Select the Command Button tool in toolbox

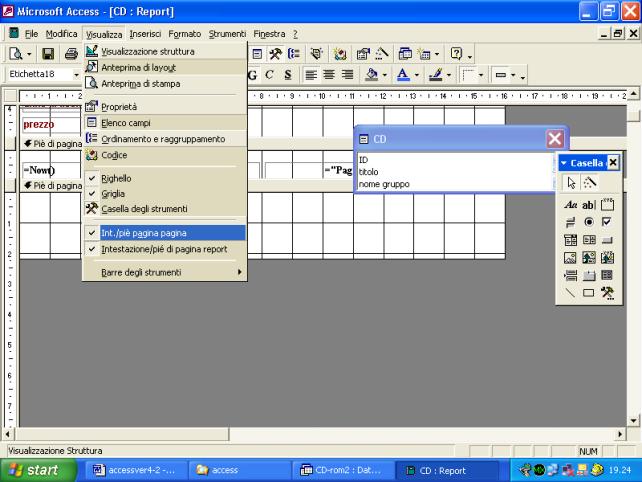click(x=607, y=240)
